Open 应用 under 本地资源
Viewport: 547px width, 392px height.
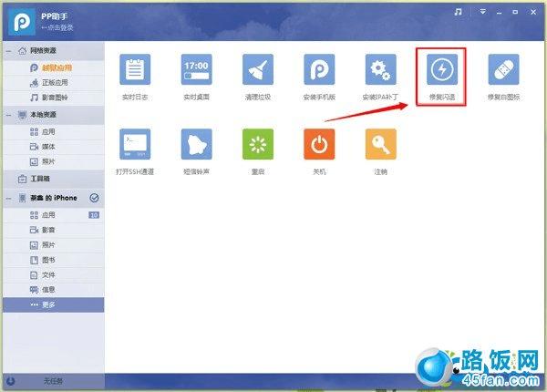point(54,132)
